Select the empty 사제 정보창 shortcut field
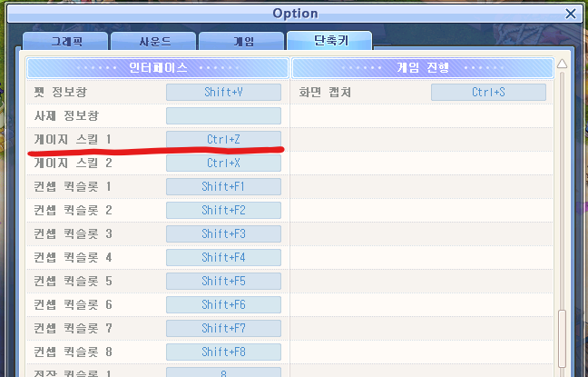 223,115
